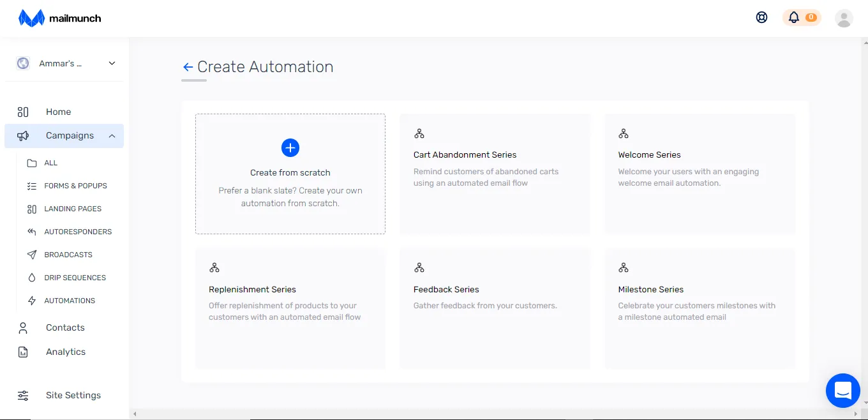868x420 pixels.
Task: Open Analytics
Action: click(x=66, y=352)
